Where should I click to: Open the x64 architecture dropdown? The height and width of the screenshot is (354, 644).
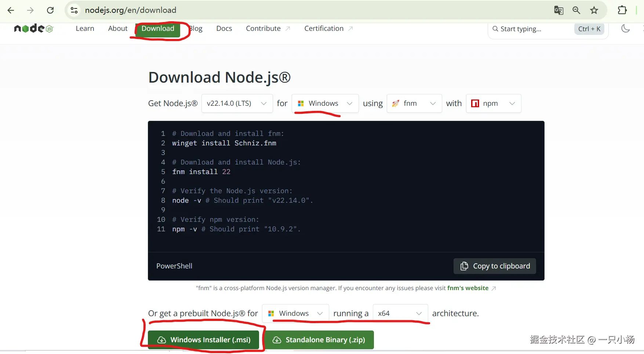[400, 314]
